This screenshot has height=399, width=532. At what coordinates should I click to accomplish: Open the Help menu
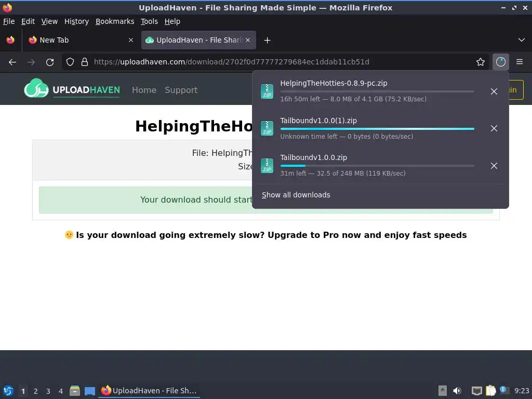(x=172, y=21)
